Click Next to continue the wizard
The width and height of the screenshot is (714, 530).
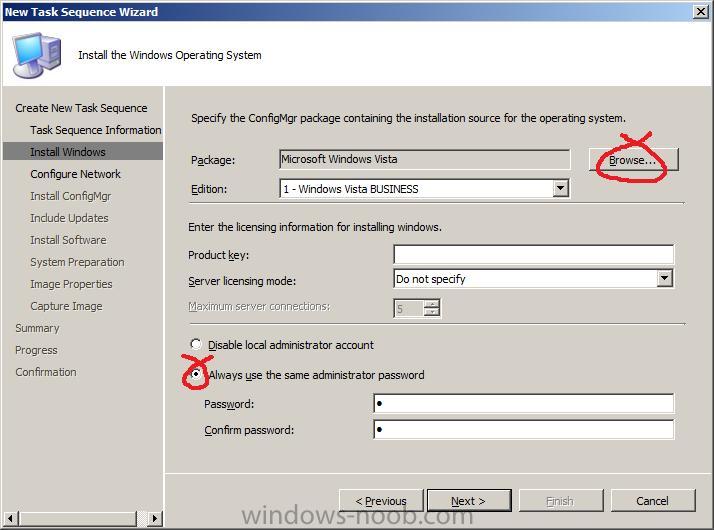click(x=469, y=501)
